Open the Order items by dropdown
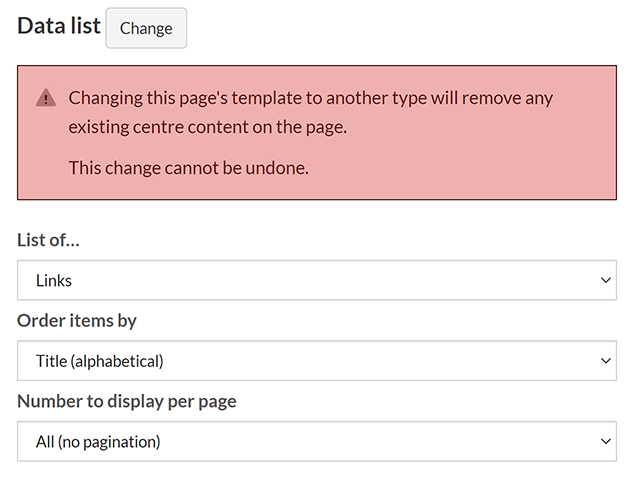 (316, 360)
